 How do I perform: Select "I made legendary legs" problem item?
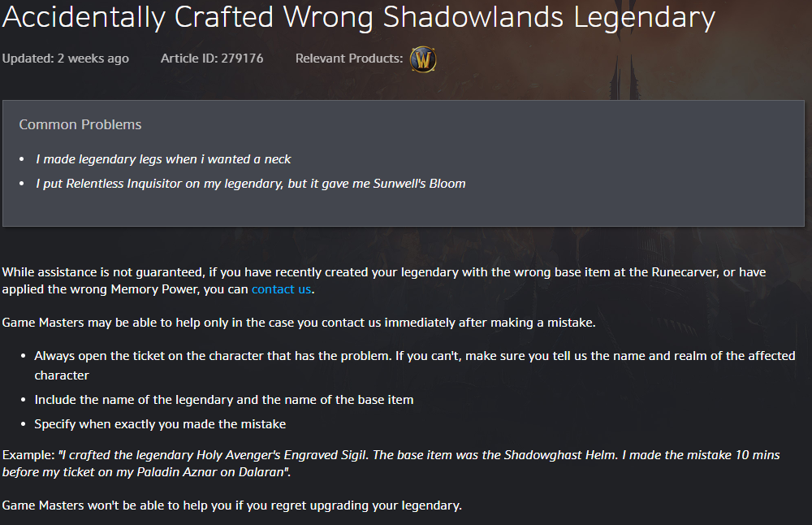click(x=163, y=159)
